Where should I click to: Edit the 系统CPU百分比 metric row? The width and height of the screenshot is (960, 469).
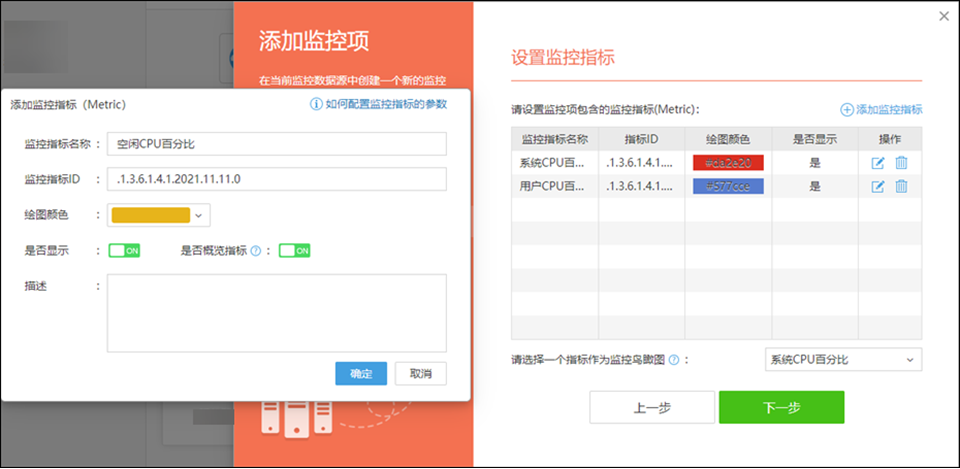878,163
